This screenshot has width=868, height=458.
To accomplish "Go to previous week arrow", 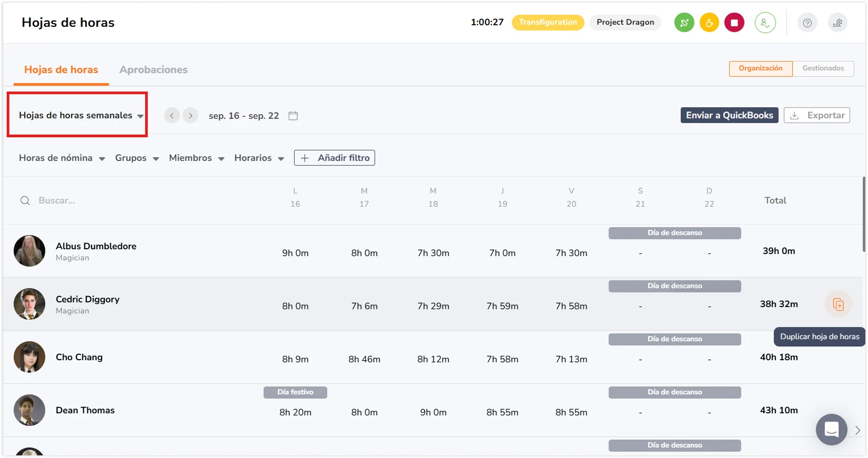I will [x=172, y=115].
